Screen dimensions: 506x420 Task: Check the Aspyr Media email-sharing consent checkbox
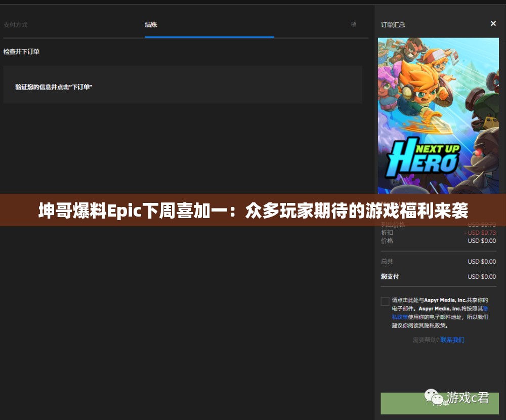[385, 301]
